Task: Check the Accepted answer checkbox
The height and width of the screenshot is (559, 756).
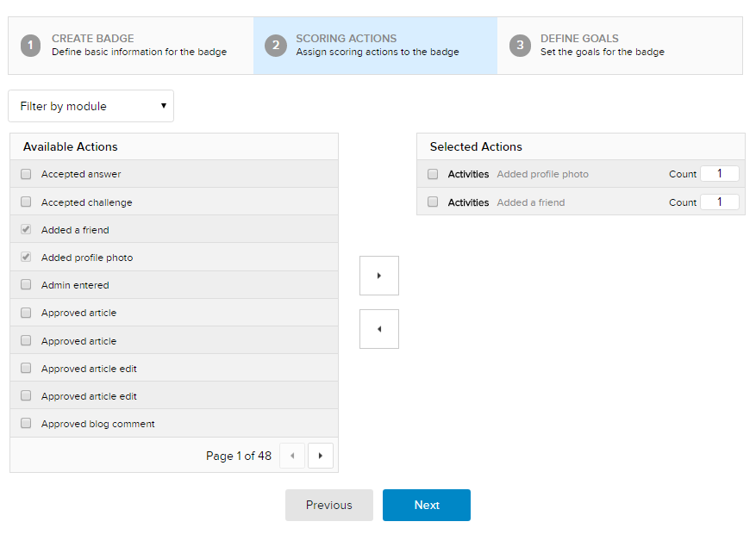Action: 26,174
